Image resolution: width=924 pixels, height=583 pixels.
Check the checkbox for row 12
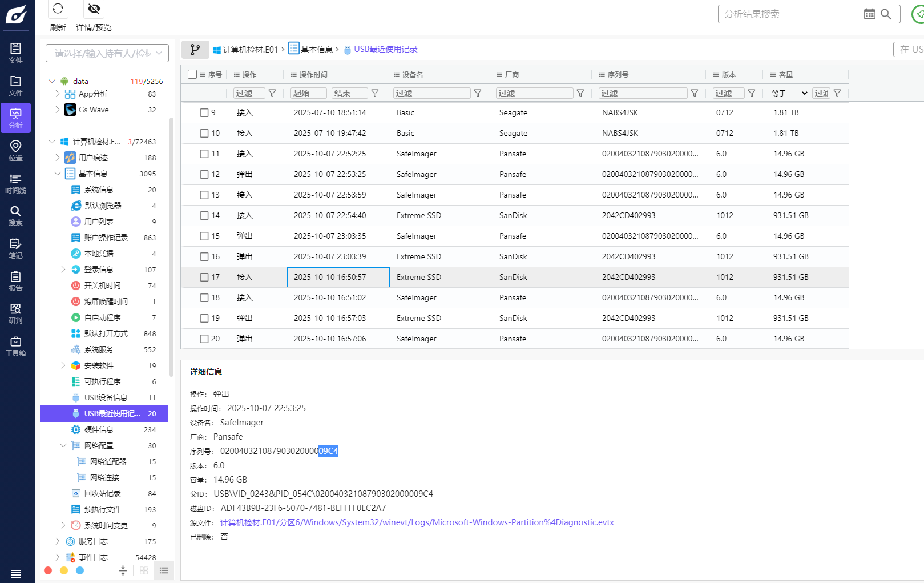pos(204,175)
